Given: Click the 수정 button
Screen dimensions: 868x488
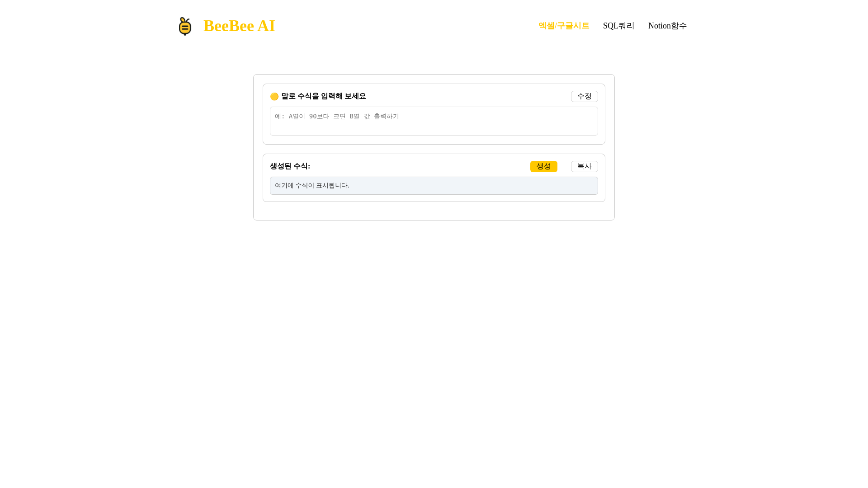Looking at the screenshot, I should click(x=584, y=96).
